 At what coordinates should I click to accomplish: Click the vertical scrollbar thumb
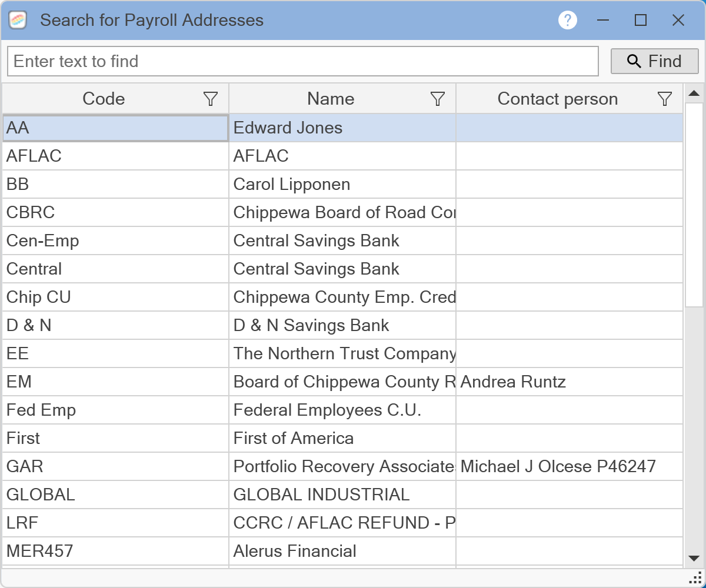coord(694,205)
